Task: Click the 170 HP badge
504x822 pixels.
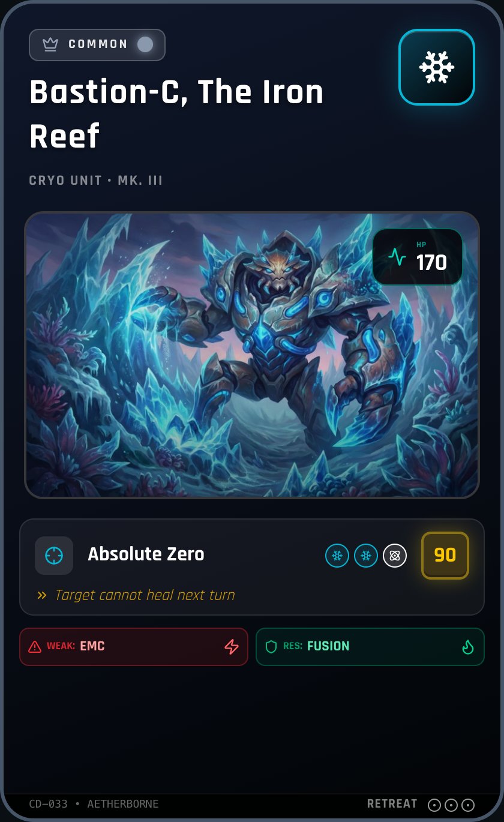Action: (418, 257)
